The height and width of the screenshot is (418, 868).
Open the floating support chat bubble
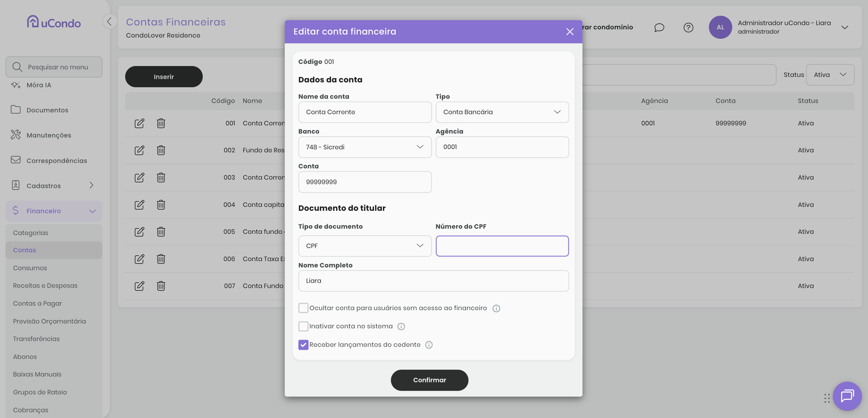847,396
